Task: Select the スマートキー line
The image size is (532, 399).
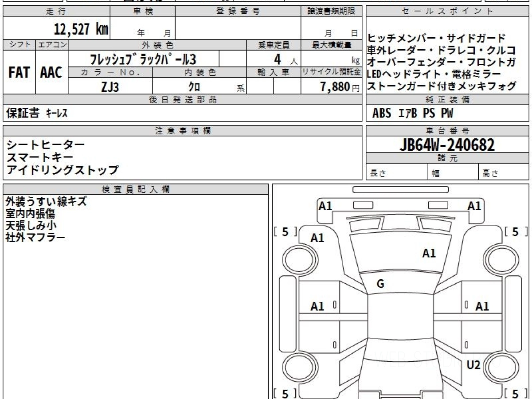Action: coord(39,157)
